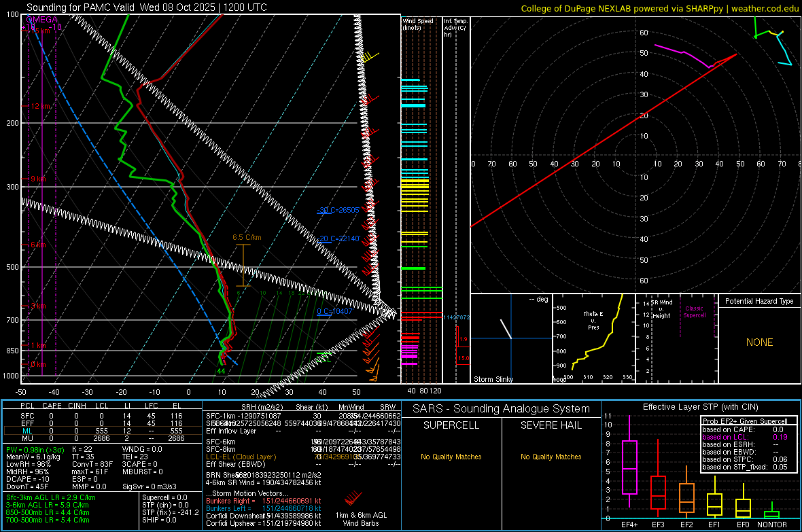Click the SHIP = 0.0 value

tap(159, 520)
